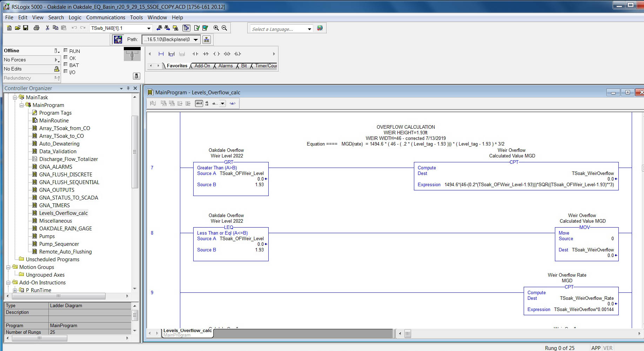Open the TSwb_N40[1].1 search dropdown
The height and width of the screenshot is (351, 644).
[x=149, y=28]
